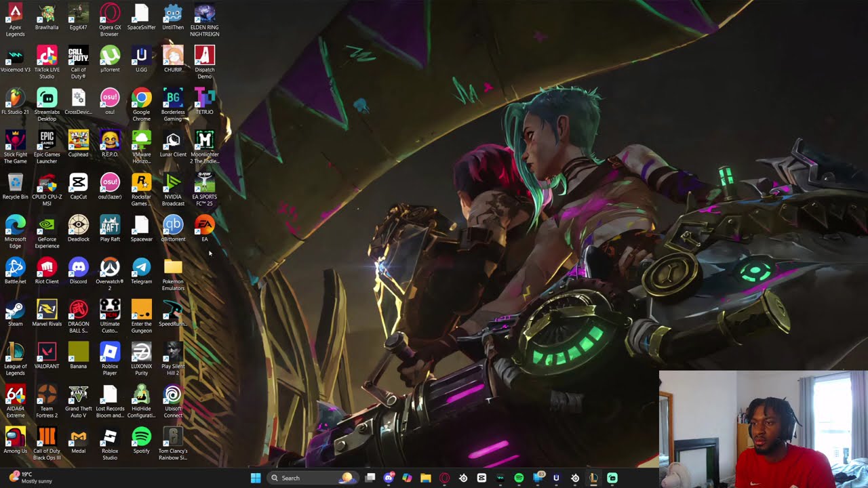Select the Pokemon Emulators folder
This screenshot has width=868, height=488.
coord(173,274)
